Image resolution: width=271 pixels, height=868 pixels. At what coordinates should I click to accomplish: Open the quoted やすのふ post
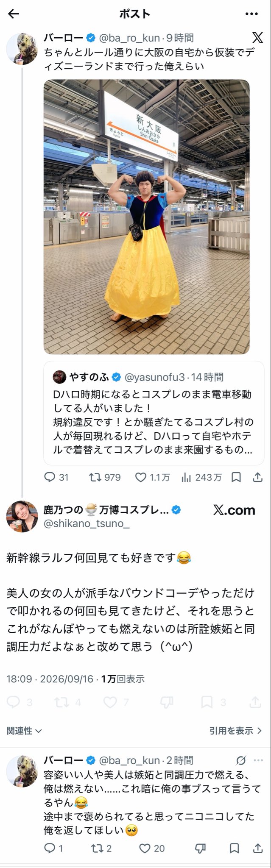[x=154, y=413]
